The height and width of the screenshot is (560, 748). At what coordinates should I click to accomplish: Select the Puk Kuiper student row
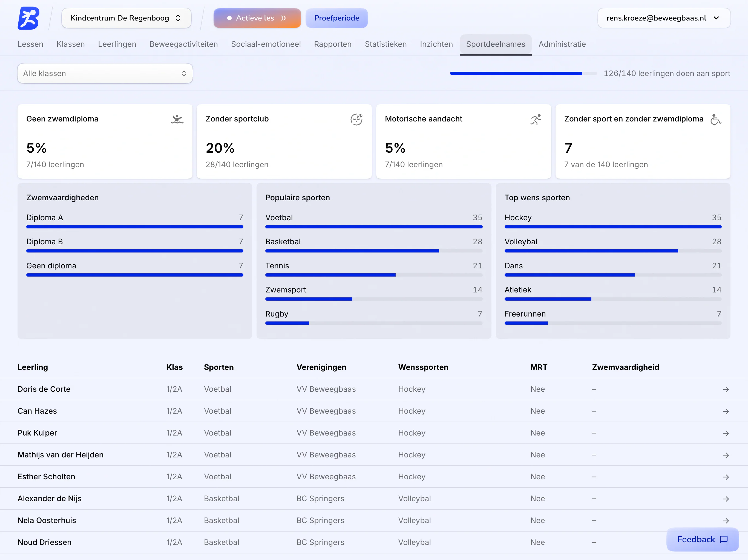374,433
